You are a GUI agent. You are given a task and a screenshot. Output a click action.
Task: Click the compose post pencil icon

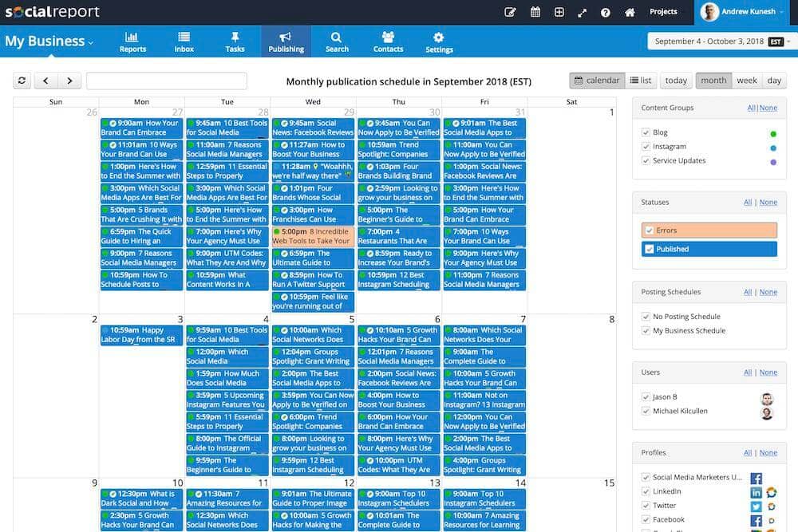click(x=510, y=12)
